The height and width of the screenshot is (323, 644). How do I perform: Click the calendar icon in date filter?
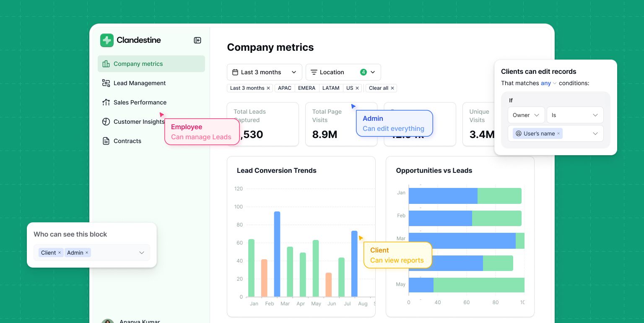click(x=235, y=72)
